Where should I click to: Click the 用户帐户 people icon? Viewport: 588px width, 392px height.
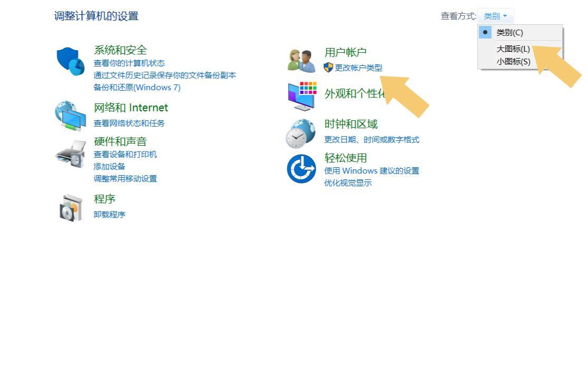tap(301, 59)
